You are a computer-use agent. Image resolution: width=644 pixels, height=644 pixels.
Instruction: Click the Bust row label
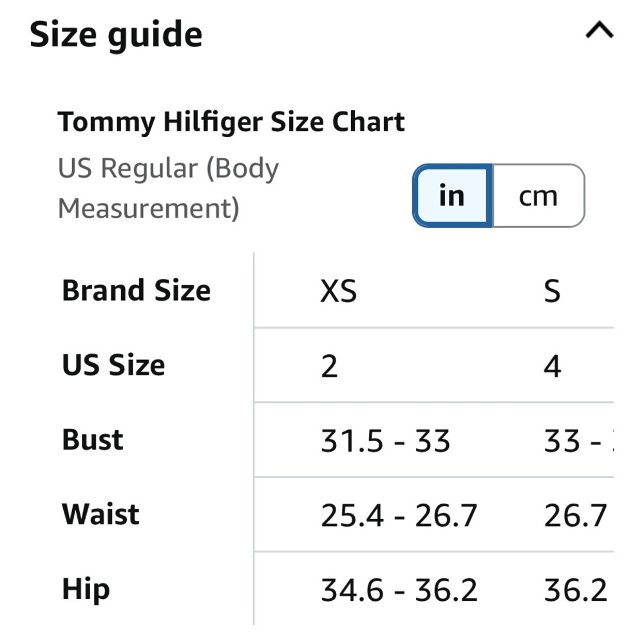coord(92,439)
